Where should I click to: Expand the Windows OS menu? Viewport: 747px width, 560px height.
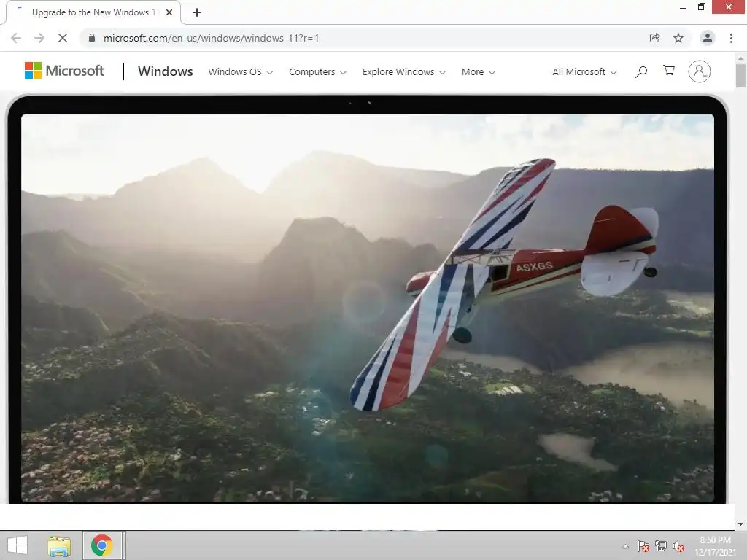pyautogui.click(x=241, y=72)
